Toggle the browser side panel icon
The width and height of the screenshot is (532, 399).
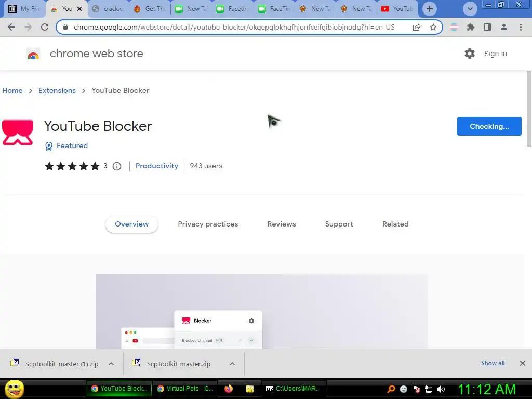click(x=487, y=27)
